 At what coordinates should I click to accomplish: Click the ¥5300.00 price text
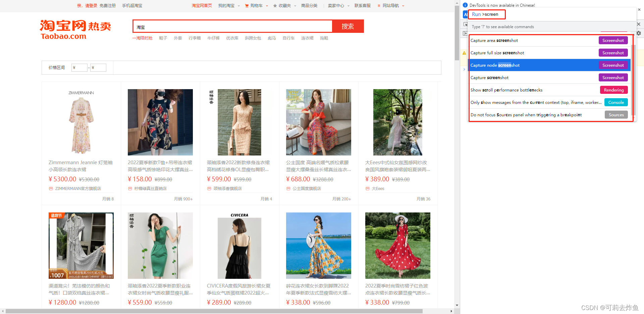[x=62, y=179]
